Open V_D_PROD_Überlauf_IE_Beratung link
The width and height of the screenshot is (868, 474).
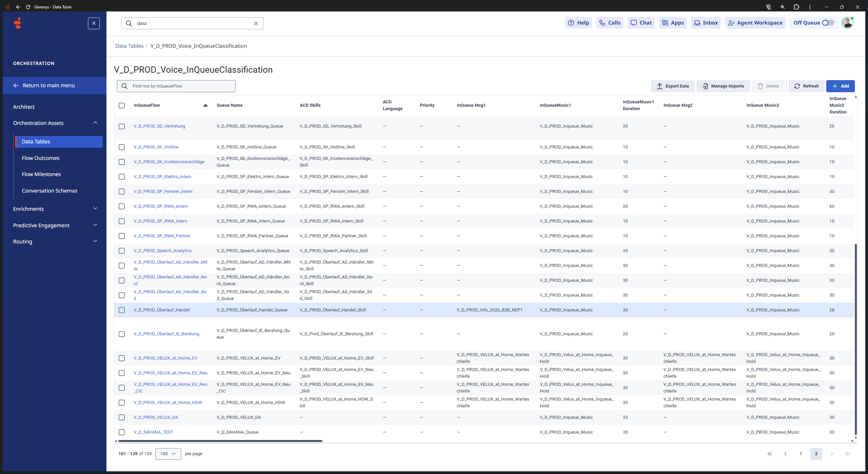(166, 334)
